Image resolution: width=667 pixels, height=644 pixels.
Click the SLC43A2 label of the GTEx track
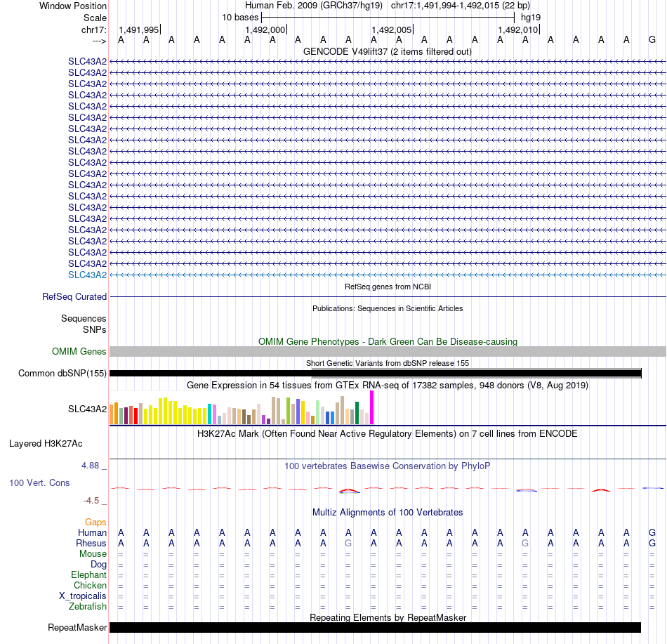87,409
